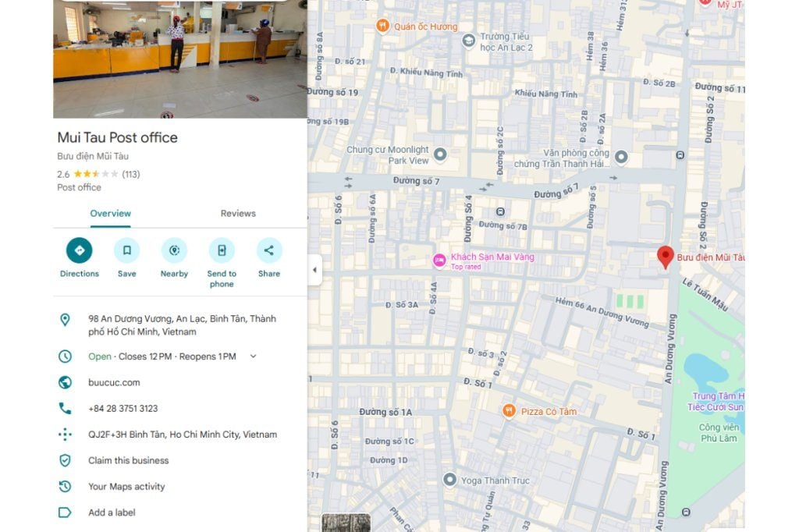Screen dimensions: 799x532
Task: Share this place via Share icon
Action: 269,250
